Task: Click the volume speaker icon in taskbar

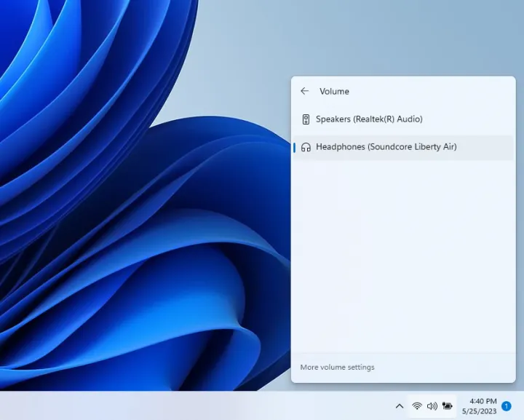Action: tap(432, 405)
